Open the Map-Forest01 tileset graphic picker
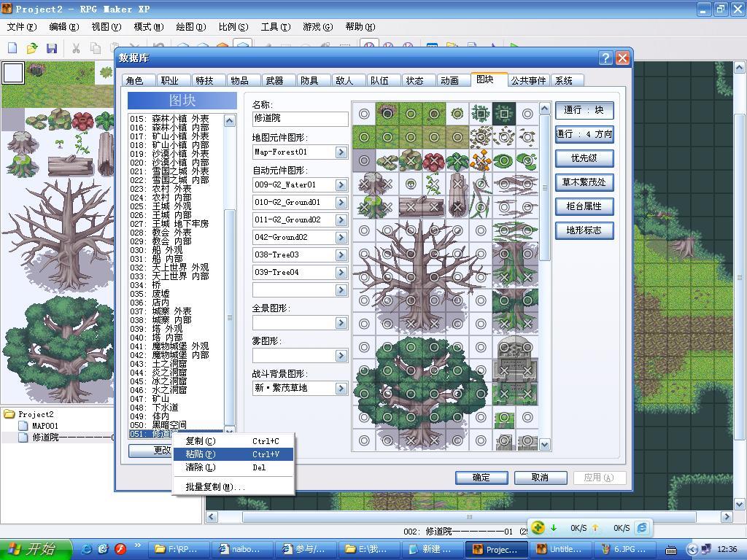Screen dimensions: 747x560 (x=341, y=152)
